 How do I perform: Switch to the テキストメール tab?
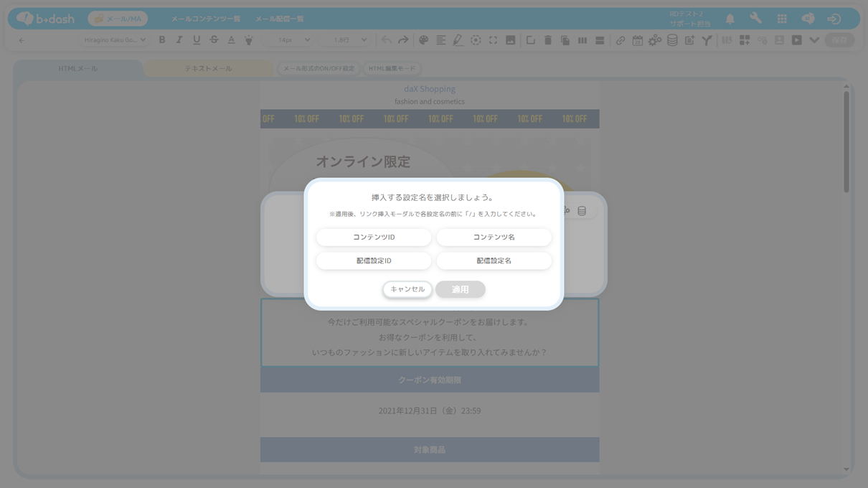(208, 69)
